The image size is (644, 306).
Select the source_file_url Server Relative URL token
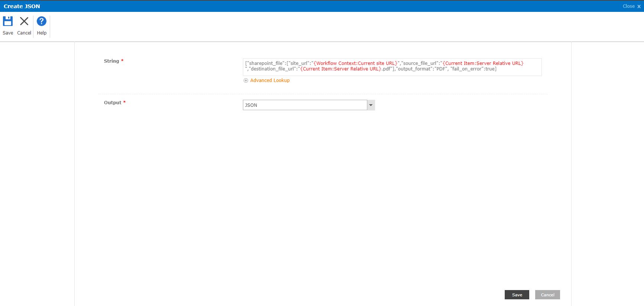click(x=483, y=63)
